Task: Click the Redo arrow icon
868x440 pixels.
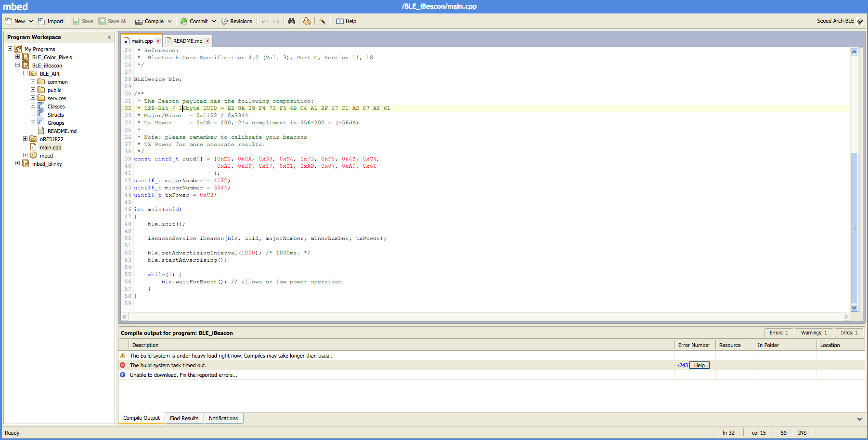Action: pyautogui.click(x=276, y=21)
